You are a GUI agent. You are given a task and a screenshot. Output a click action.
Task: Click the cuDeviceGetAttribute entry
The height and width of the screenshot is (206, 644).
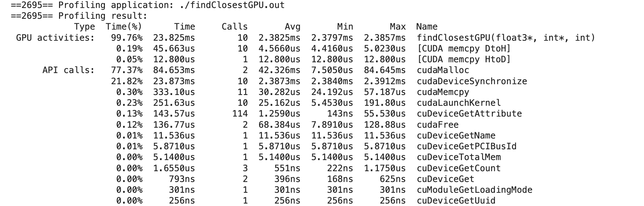[469, 114]
